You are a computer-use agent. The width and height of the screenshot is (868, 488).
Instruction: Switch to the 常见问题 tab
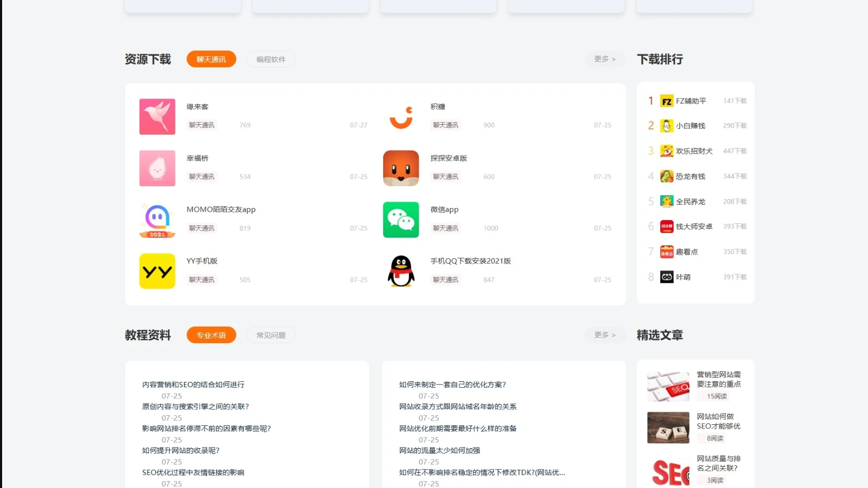[x=271, y=335]
